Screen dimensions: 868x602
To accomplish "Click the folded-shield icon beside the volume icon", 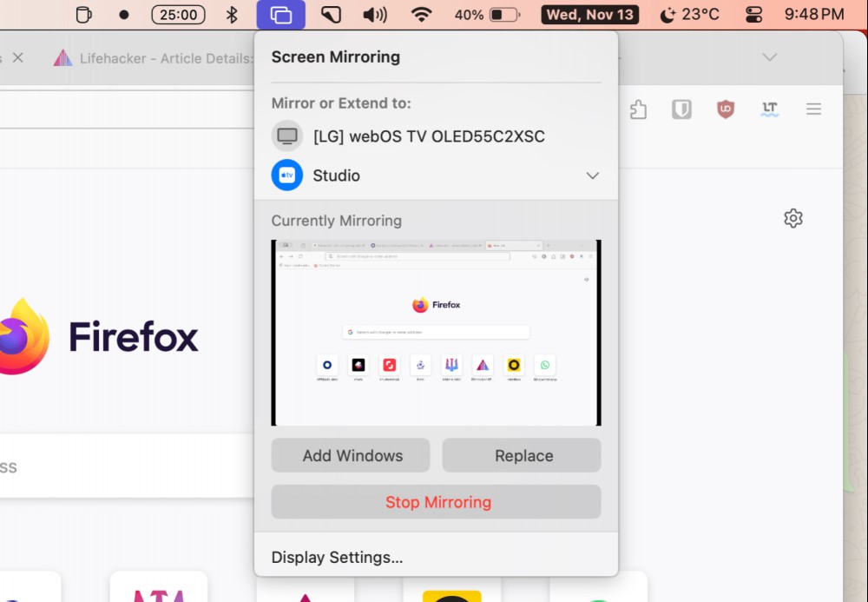I will click(x=331, y=15).
